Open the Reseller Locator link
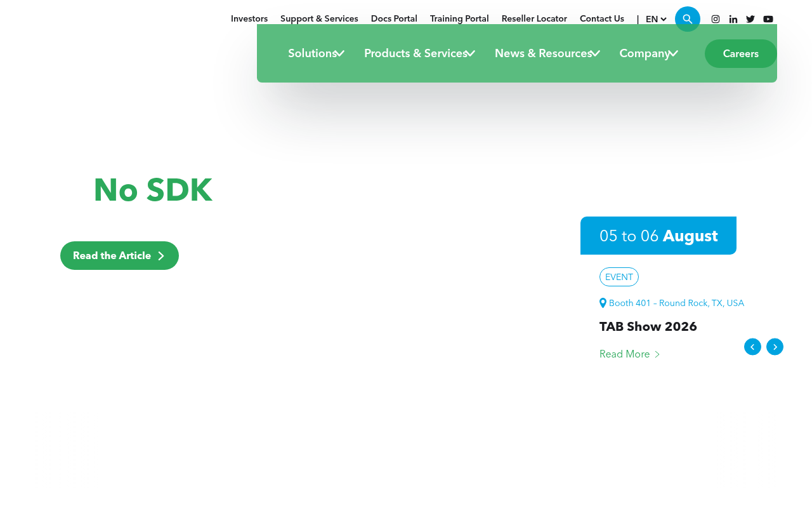 tap(534, 18)
